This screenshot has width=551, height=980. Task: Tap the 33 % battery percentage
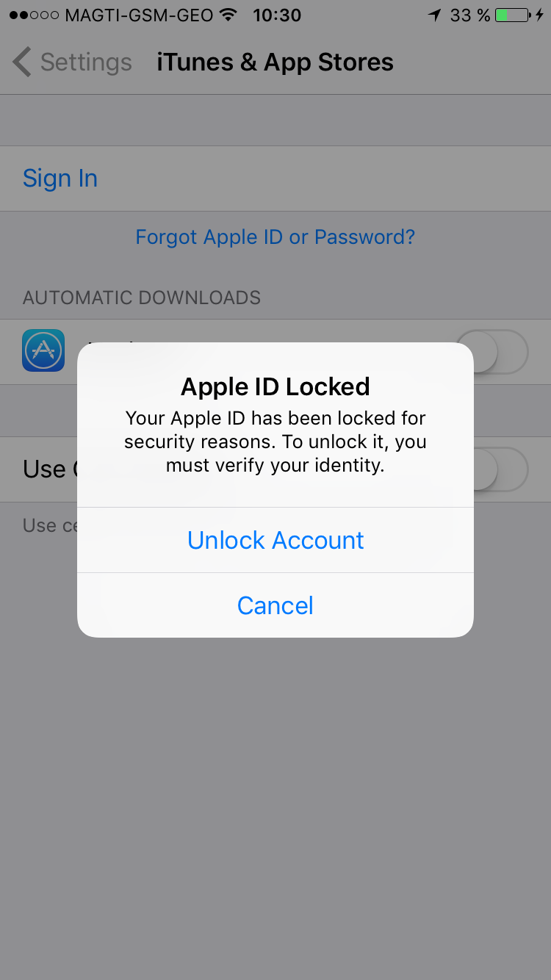pos(470,15)
